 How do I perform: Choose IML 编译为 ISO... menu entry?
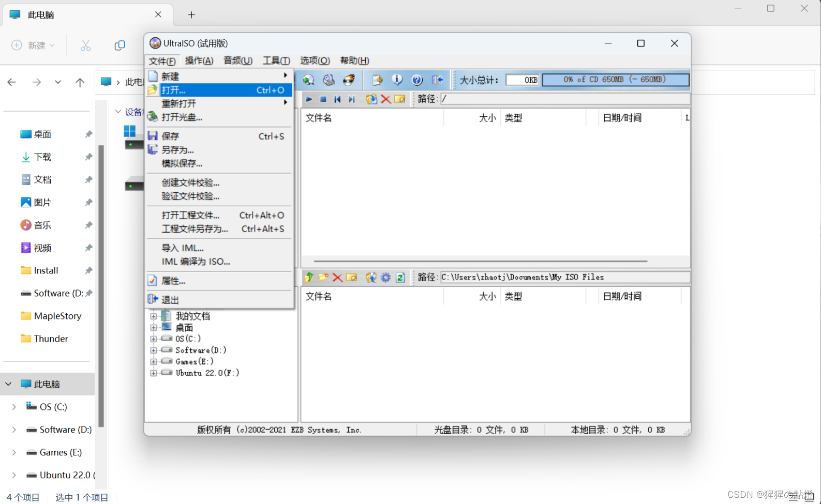219,262
